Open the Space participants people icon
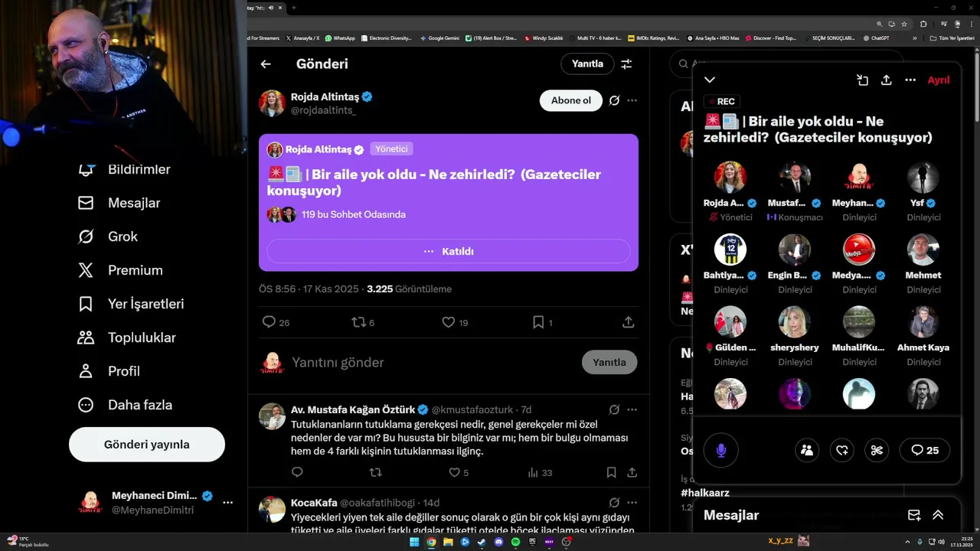This screenshot has width=980, height=551. pos(807,450)
